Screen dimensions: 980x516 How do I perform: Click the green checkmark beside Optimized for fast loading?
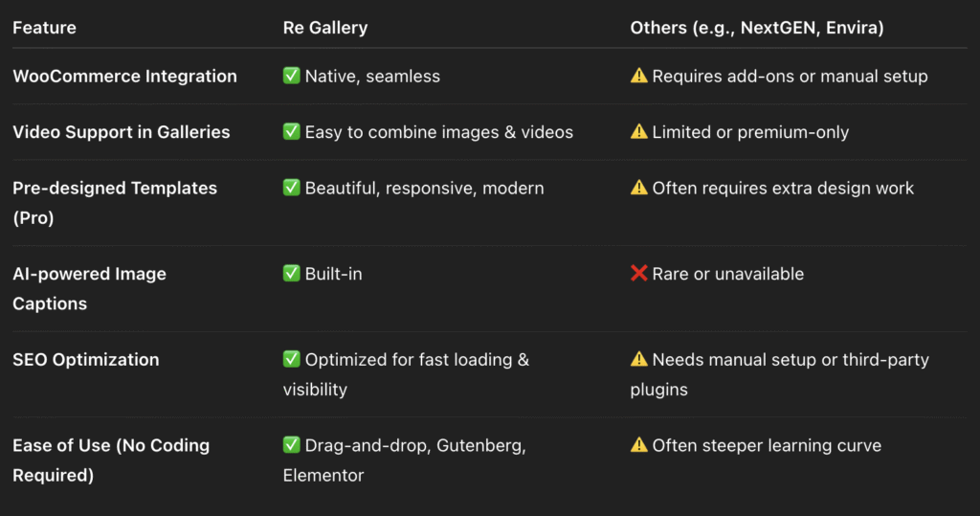[291, 359]
